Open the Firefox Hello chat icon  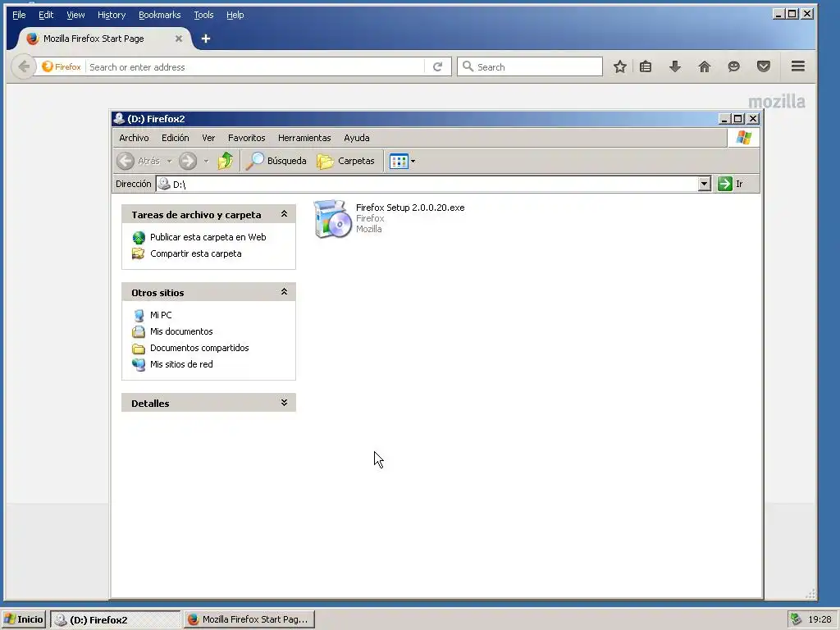point(734,66)
